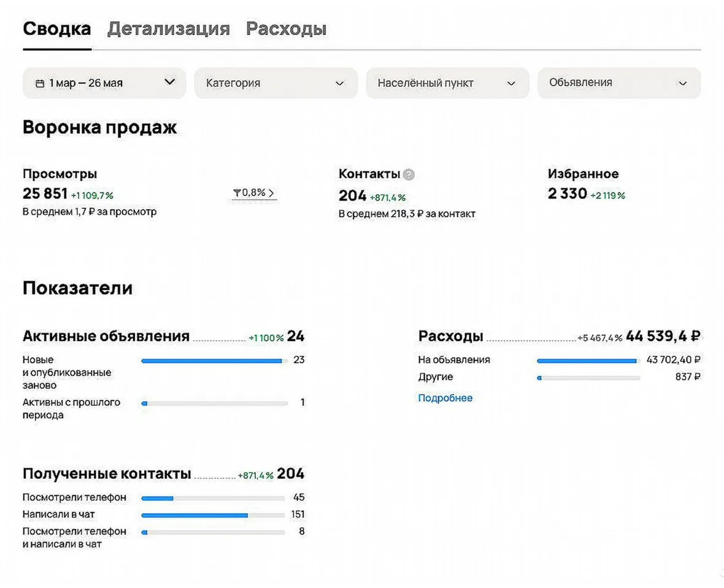Click the calendar icon in date filter
The image size is (724, 588).
point(40,83)
